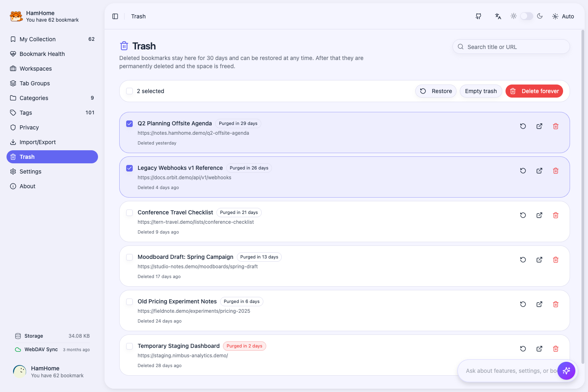Screen dimensions: 588x392
Task: Click the Storage 34.08 KB row
Action: [52, 336]
